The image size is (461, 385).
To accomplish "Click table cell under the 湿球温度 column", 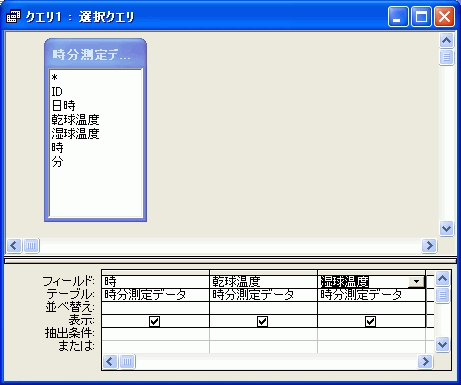I will click(372, 295).
